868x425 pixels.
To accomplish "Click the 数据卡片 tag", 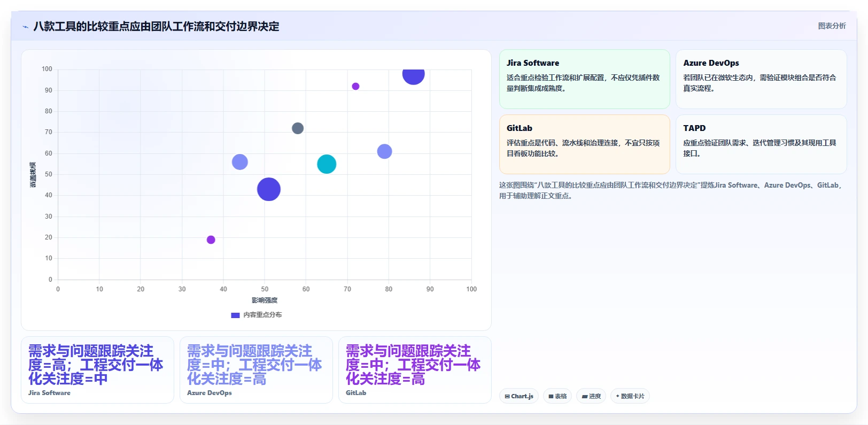I will (x=630, y=396).
